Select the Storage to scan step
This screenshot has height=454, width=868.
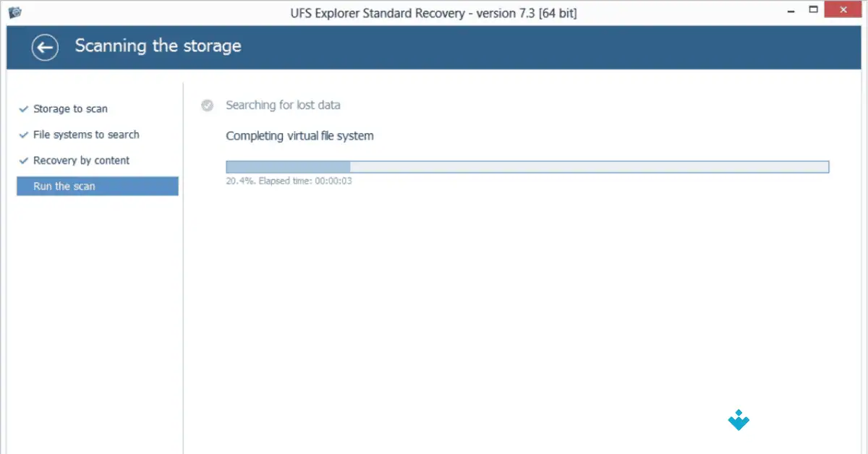(x=70, y=108)
